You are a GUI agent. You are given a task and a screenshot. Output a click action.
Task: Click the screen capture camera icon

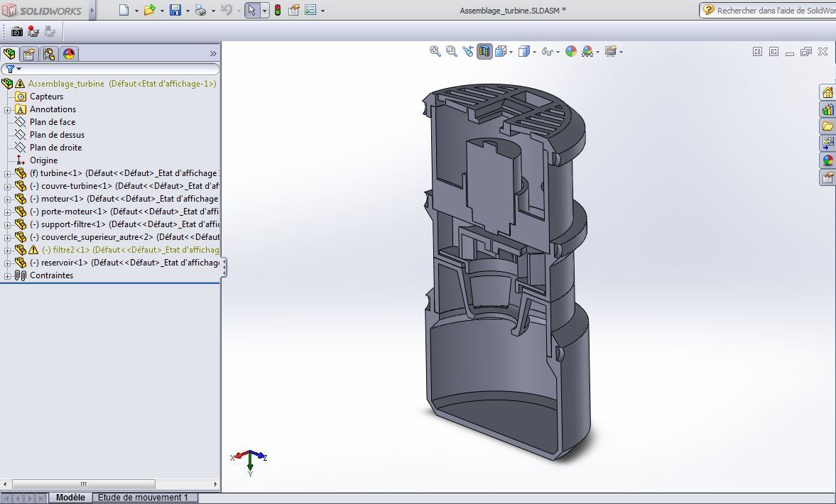pos(18,31)
